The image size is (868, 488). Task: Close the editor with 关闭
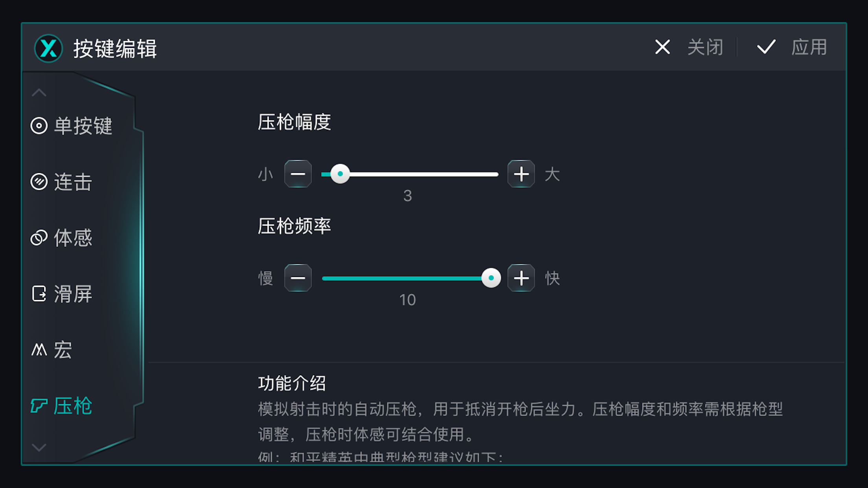[x=705, y=47]
